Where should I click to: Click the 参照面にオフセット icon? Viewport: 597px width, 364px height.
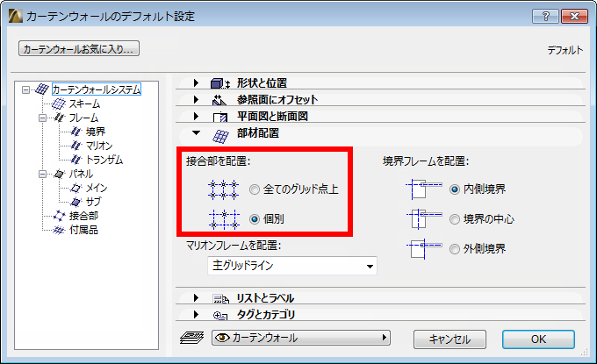tap(219, 100)
